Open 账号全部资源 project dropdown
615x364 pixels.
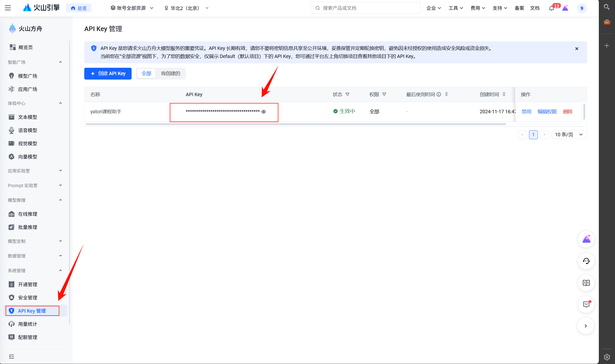(132, 8)
